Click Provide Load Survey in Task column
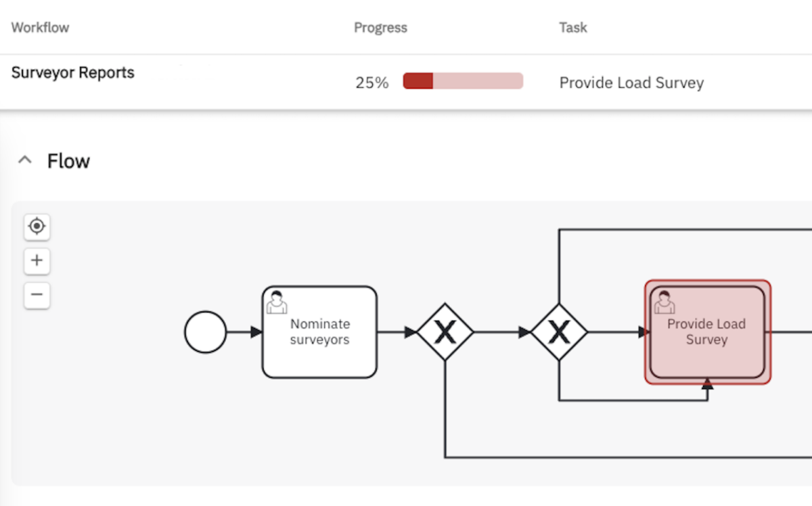Screen dimensions: 812x506 click(631, 83)
